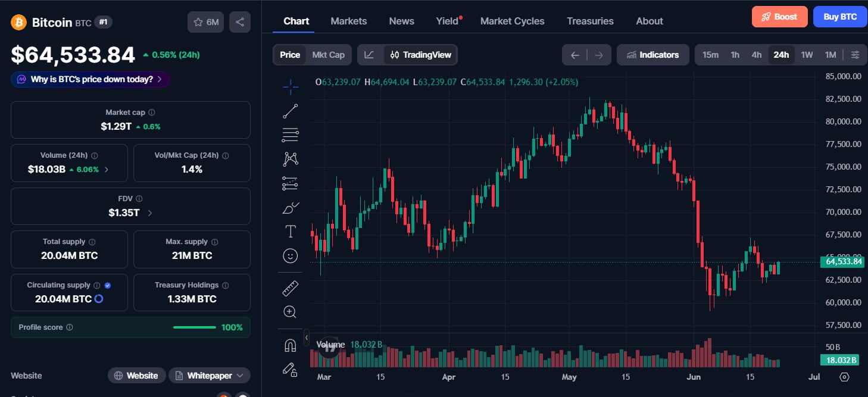Image resolution: width=868 pixels, height=397 pixels.
Task: Open the Fibonacci retracement tool
Action: (x=291, y=135)
